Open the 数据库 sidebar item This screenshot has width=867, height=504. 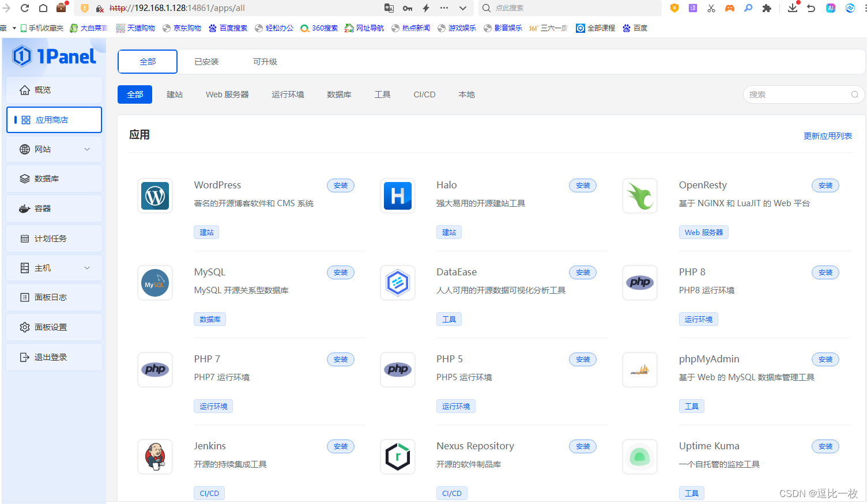coord(54,179)
